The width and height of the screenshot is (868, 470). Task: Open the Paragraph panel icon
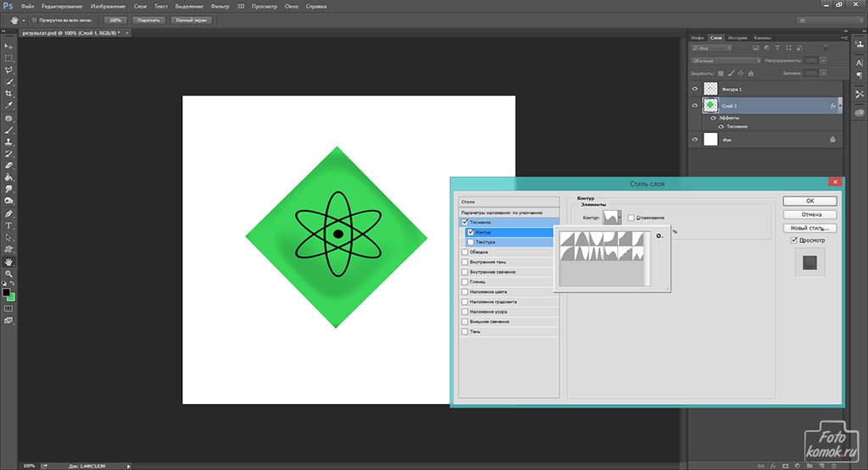pyautogui.click(x=860, y=75)
